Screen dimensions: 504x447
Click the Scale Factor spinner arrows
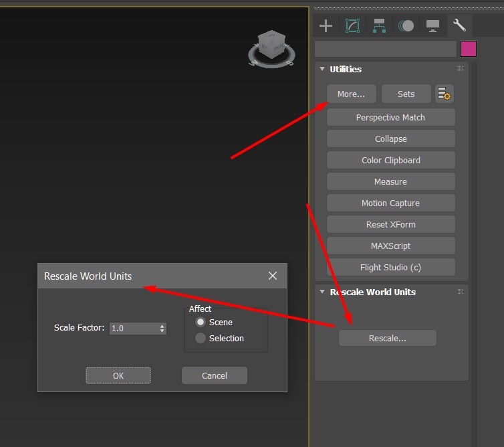[162, 329]
